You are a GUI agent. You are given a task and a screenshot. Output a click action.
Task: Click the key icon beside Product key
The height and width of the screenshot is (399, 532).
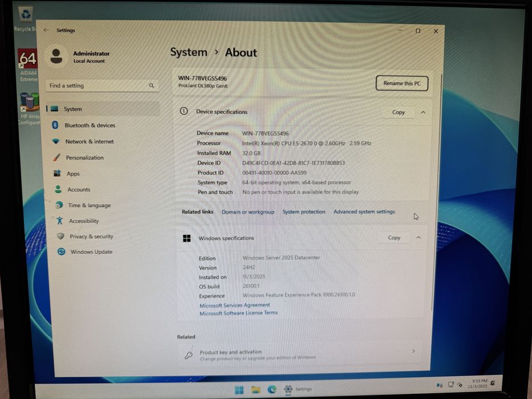188,355
